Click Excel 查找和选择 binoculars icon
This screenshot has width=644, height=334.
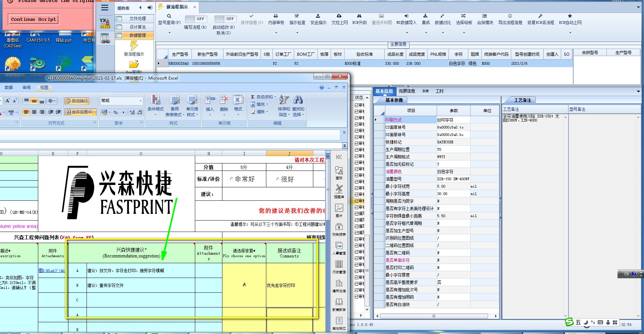tap(298, 100)
